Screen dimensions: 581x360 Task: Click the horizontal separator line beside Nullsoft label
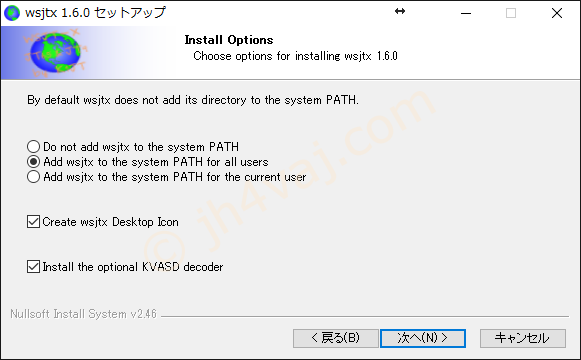click(365, 317)
